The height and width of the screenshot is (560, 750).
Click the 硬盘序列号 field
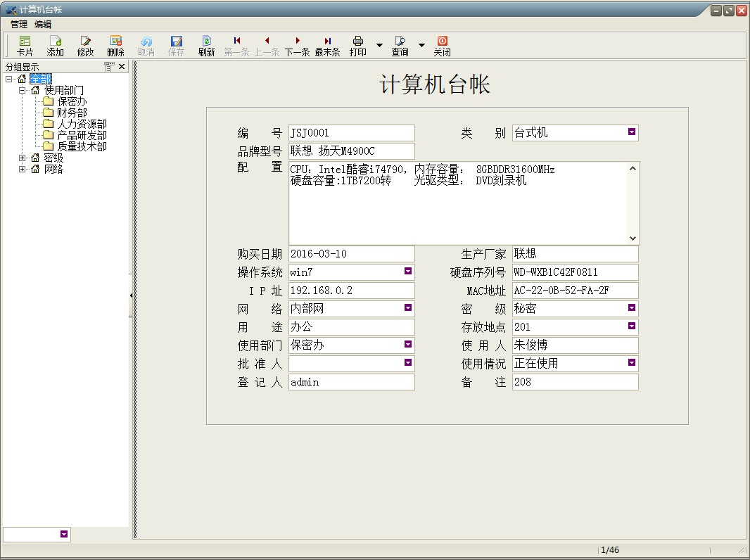click(576, 272)
